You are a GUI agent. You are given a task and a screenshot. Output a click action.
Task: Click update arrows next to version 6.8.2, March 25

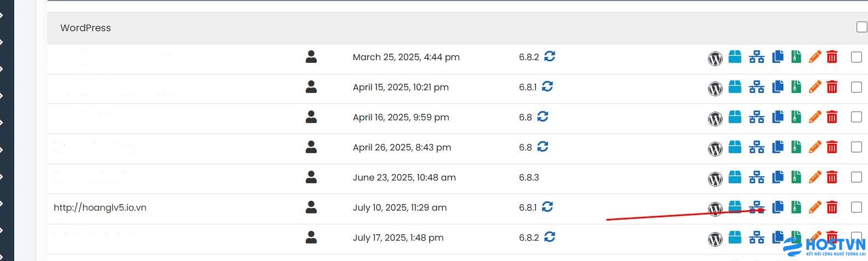click(550, 56)
